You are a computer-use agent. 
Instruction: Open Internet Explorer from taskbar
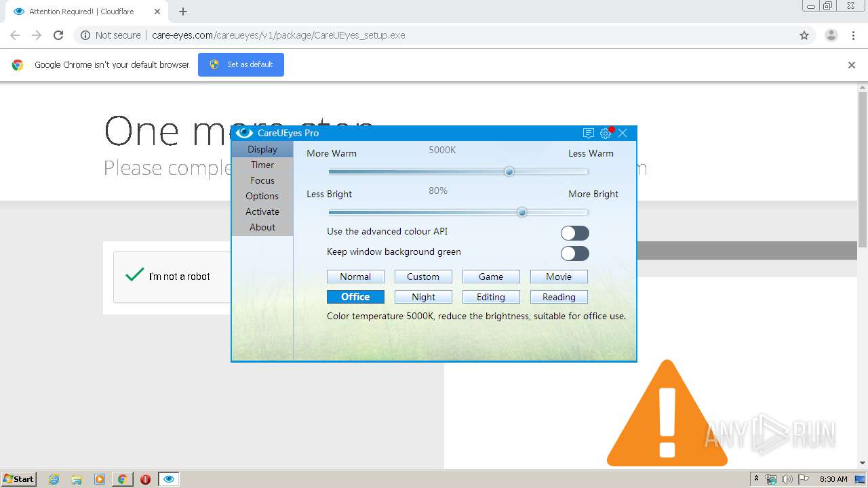tap(54, 479)
